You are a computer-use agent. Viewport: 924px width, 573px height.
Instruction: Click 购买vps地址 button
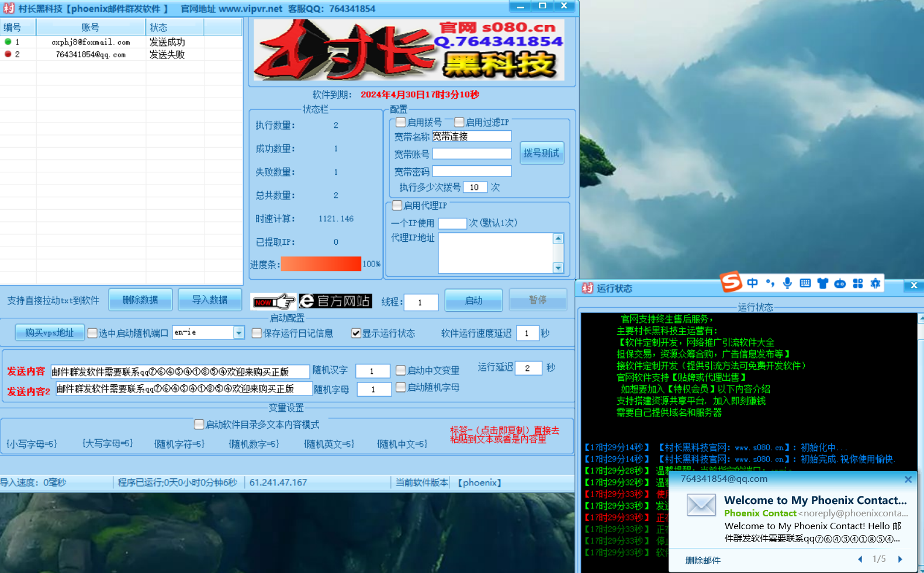pyautogui.click(x=50, y=333)
